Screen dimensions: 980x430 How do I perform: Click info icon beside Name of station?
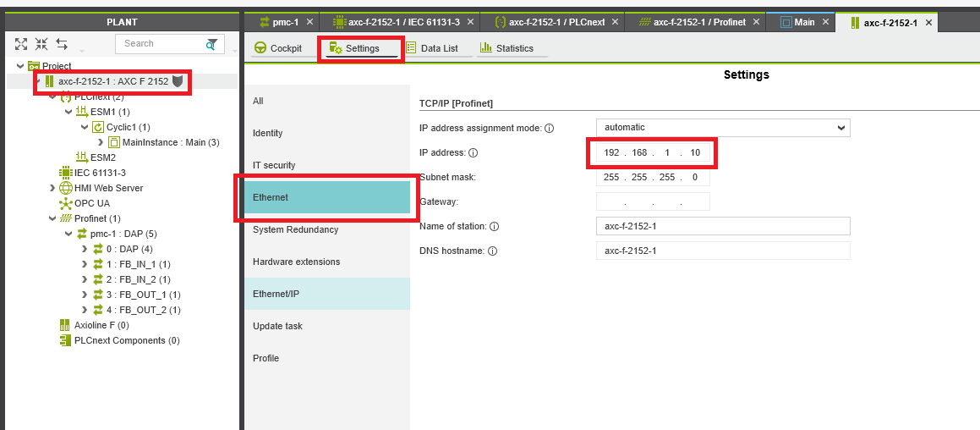(494, 227)
